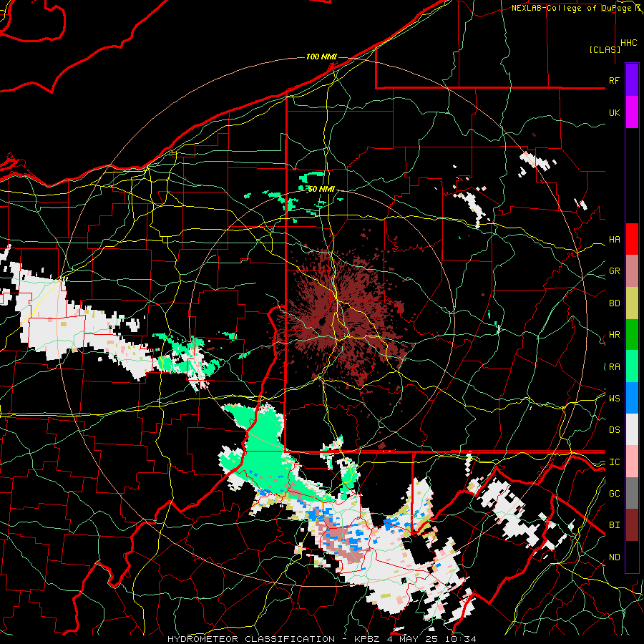Click the 'HR' legend label

tap(614, 335)
